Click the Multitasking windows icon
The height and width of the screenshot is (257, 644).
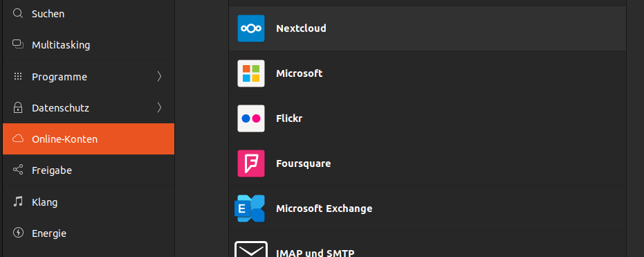[18, 44]
